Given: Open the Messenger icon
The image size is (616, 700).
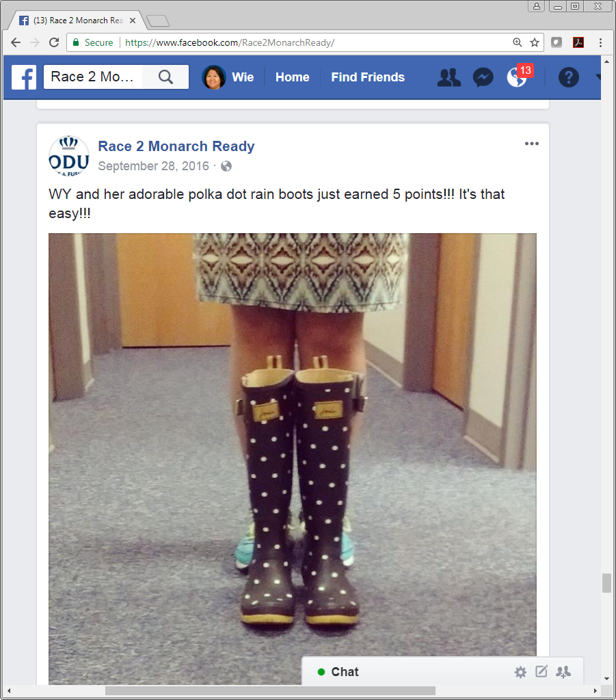Looking at the screenshot, I should (x=483, y=77).
